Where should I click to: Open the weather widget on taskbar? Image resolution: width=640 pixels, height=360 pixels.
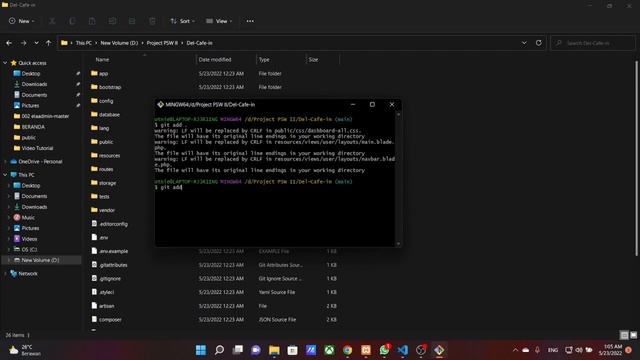point(24,350)
